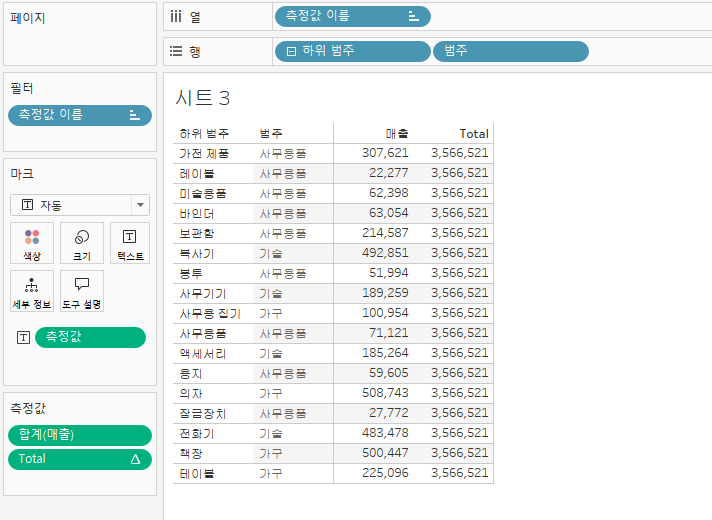Click sales value 492,851
This screenshot has width=712, height=520.
point(385,253)
